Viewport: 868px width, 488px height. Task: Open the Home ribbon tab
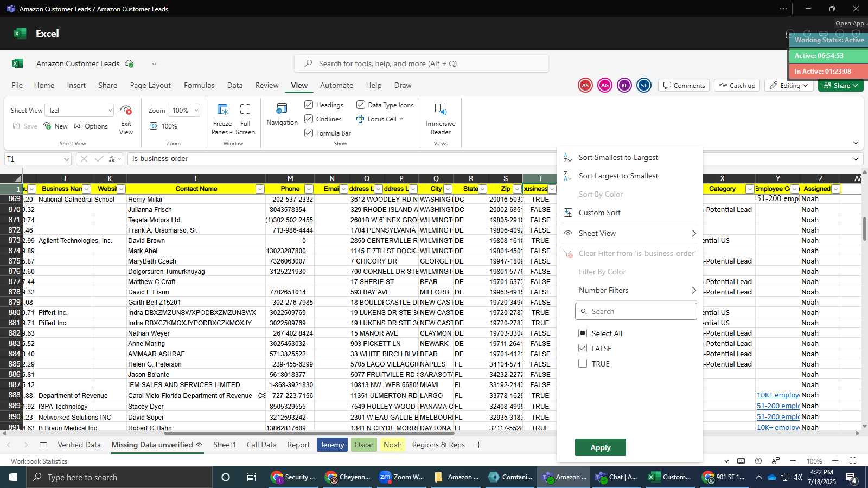coord(44,85)
